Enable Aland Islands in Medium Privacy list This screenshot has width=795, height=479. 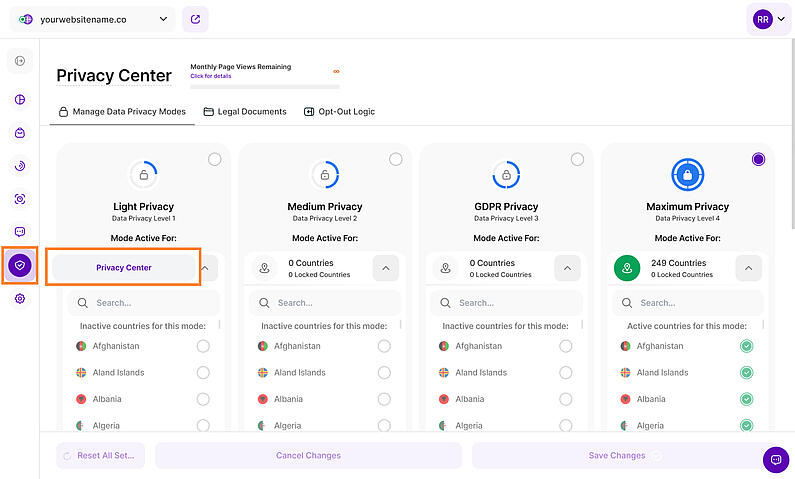(384, 373)
